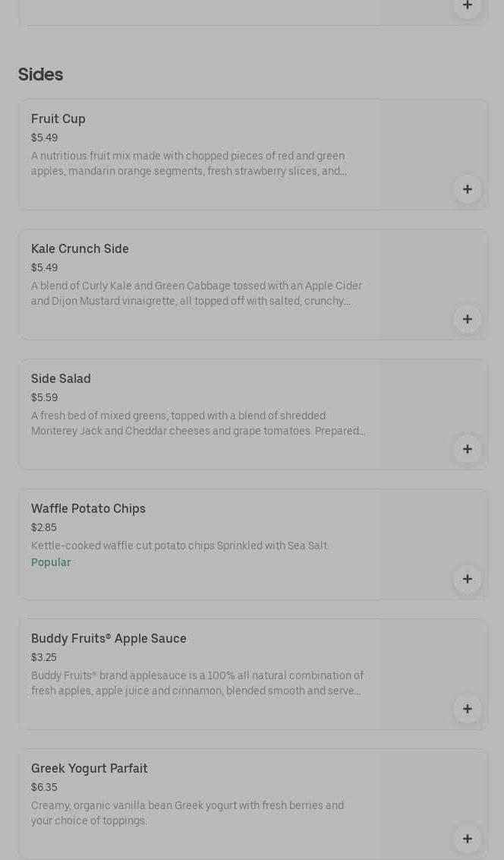Click the $5.59 Side Salad price

tap(44, 397)
